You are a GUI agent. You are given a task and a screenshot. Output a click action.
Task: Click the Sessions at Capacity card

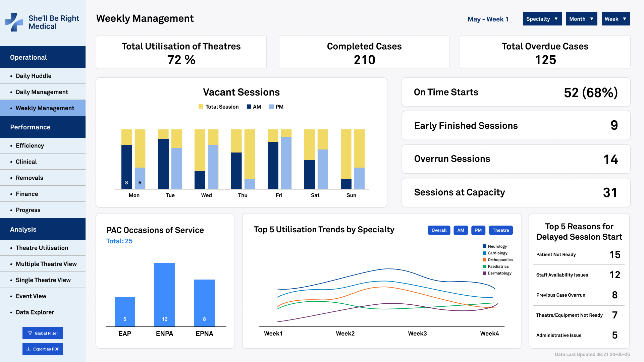tap(516, 193)
